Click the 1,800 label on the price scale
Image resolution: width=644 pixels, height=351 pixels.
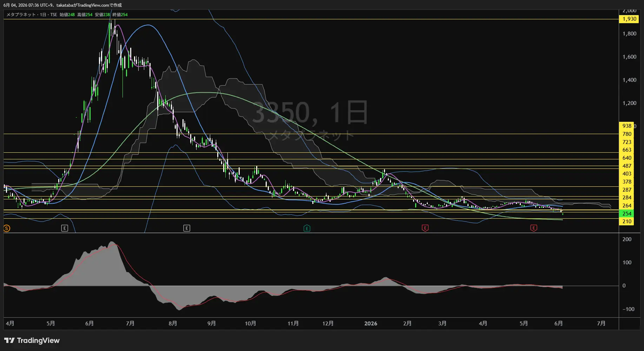629,34
